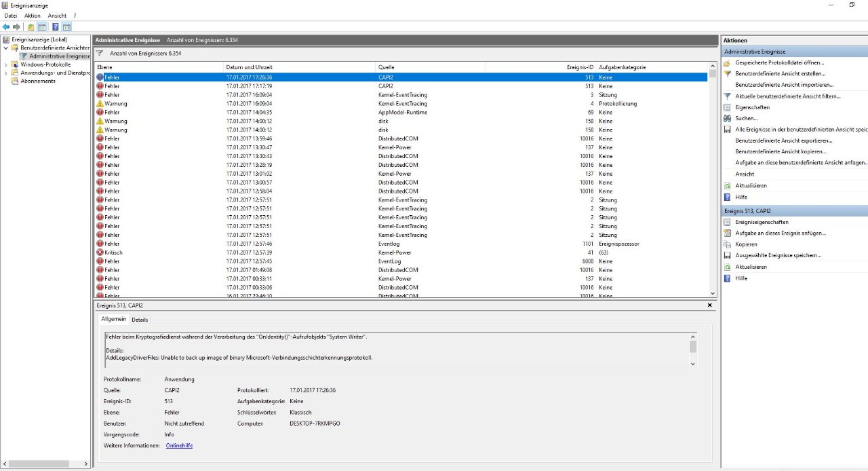Open the Onlinehilfe link
The height and width of the screenshot is (471, 868).
[179, 445]
